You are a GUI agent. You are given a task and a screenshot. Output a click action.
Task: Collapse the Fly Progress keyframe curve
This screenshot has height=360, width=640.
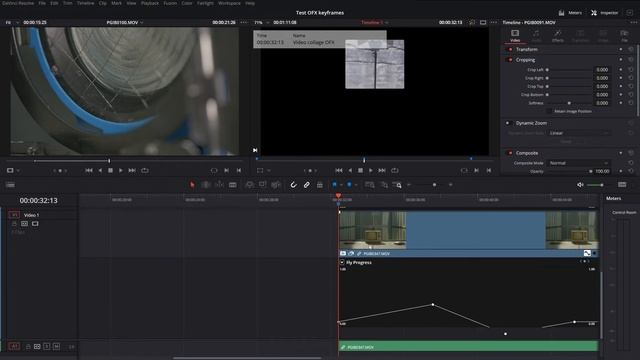tap(342, 262)
